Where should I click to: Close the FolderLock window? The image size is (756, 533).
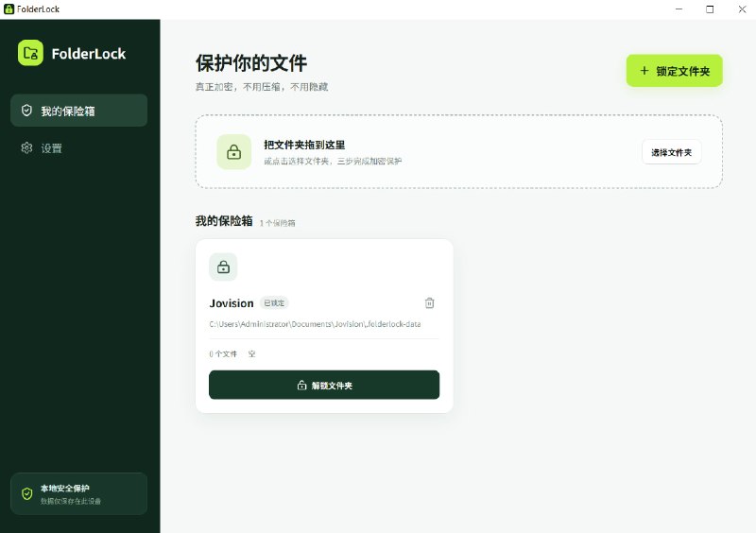[x=742, y=9]
